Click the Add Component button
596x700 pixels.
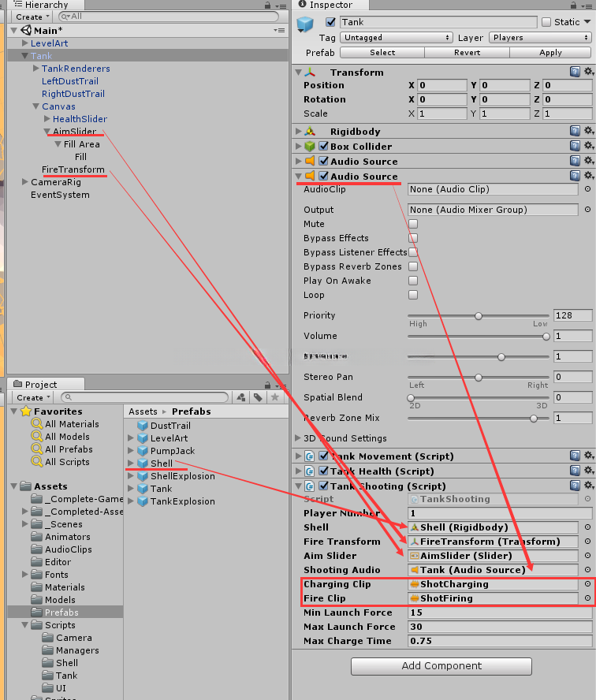441,666
